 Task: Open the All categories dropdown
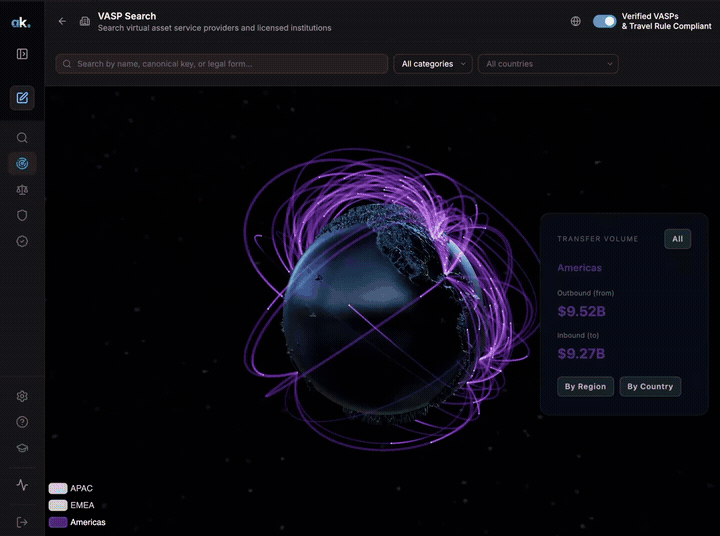pyautogui.click(x=433, y=64)
